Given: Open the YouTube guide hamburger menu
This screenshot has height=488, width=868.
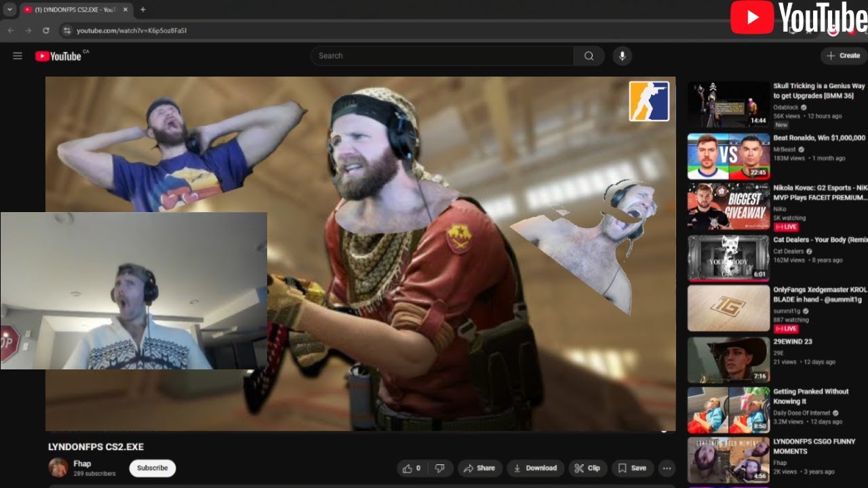Looking at the screenshot, I should tap(18, 56).
